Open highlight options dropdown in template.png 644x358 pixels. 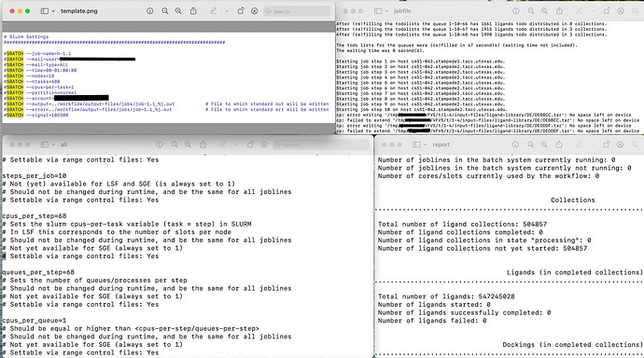point(227,11)
